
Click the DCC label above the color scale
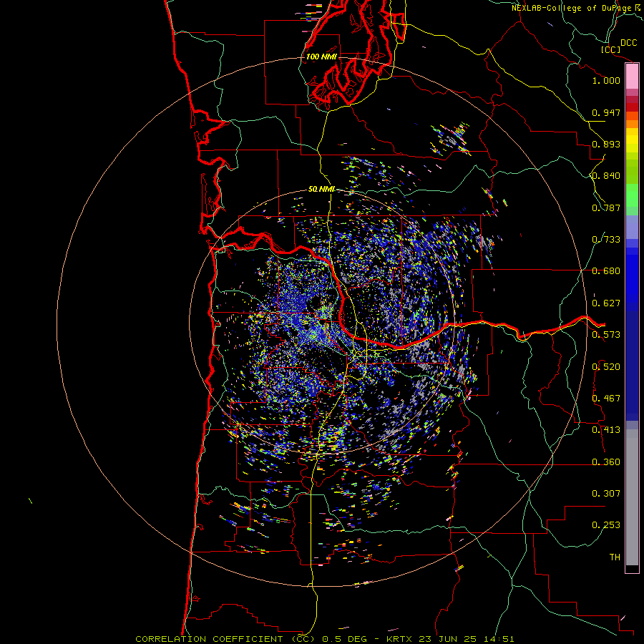628,43
